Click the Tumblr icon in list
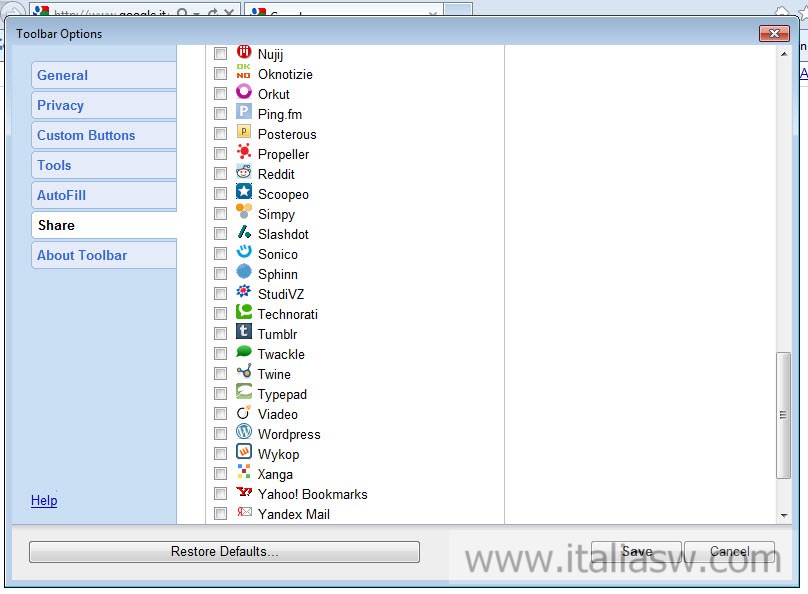This screenshot has height=594, width=808. (244, 333)
